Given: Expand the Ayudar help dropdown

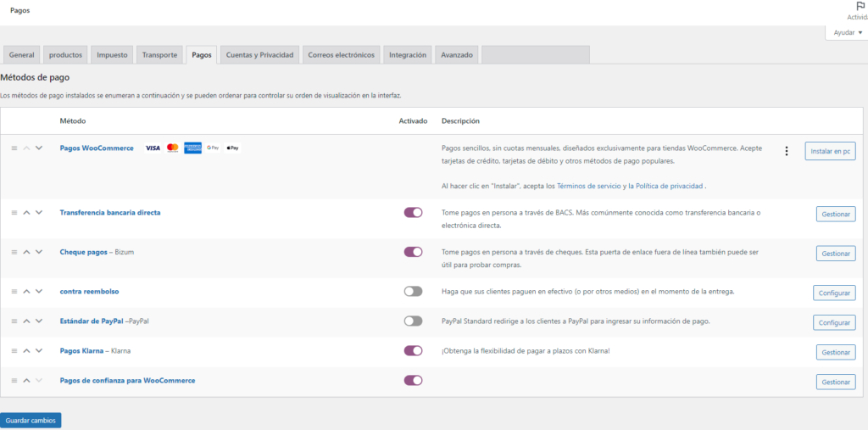Looking at the screenshot, I should click(x=848, y=33).
